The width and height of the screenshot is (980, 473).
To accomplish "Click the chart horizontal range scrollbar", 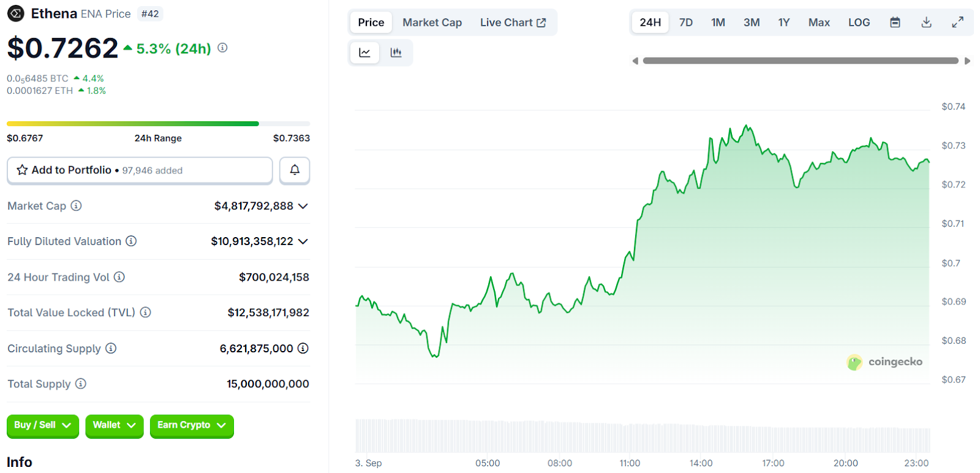I will point(800,61).
